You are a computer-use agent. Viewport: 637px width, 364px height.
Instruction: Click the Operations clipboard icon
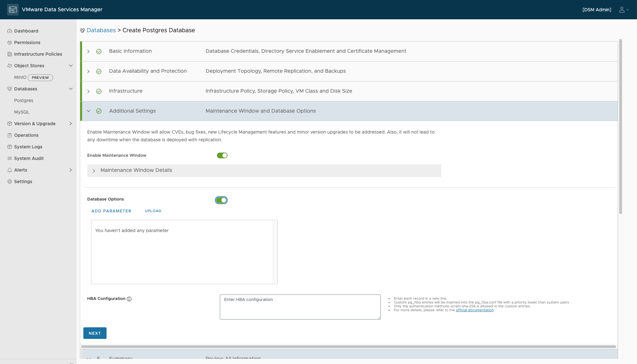click(10, 135)
